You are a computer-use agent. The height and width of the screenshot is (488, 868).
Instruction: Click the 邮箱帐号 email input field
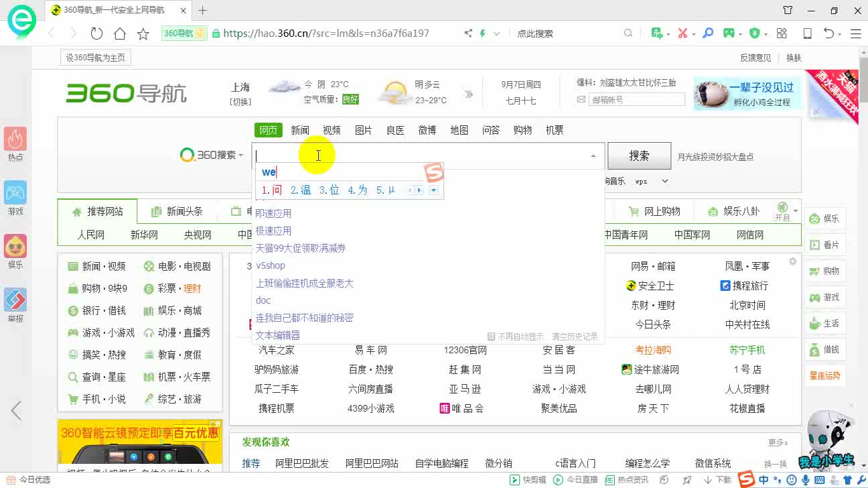636,100
